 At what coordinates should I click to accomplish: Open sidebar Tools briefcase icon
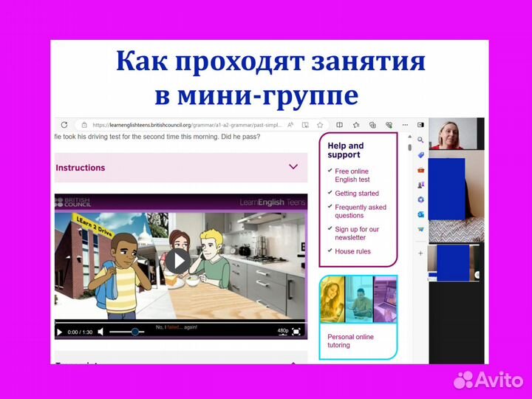point(420,170)
